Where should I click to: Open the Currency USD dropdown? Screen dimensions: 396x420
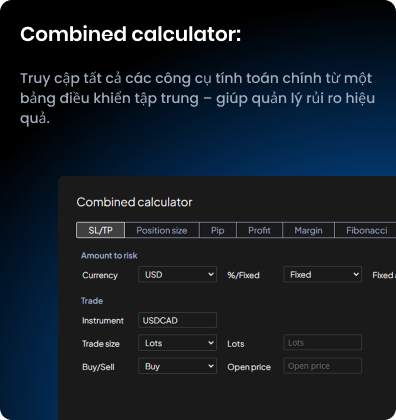177,274
